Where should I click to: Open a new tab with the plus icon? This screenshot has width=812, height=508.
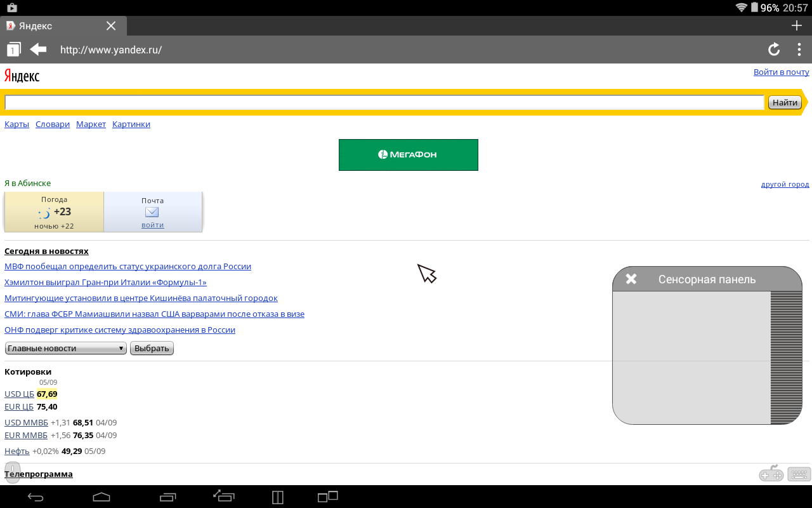pyautogui.click(x=797, y=25)
